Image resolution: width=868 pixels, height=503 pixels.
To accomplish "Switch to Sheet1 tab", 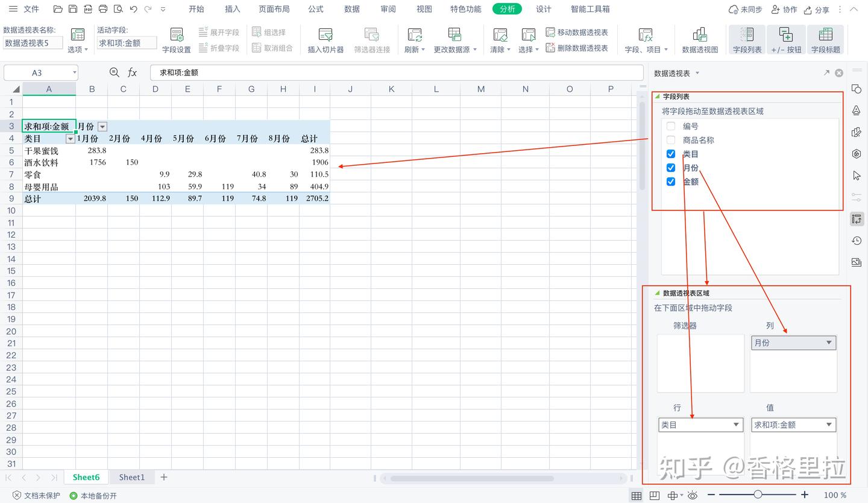I will [132, 477].
